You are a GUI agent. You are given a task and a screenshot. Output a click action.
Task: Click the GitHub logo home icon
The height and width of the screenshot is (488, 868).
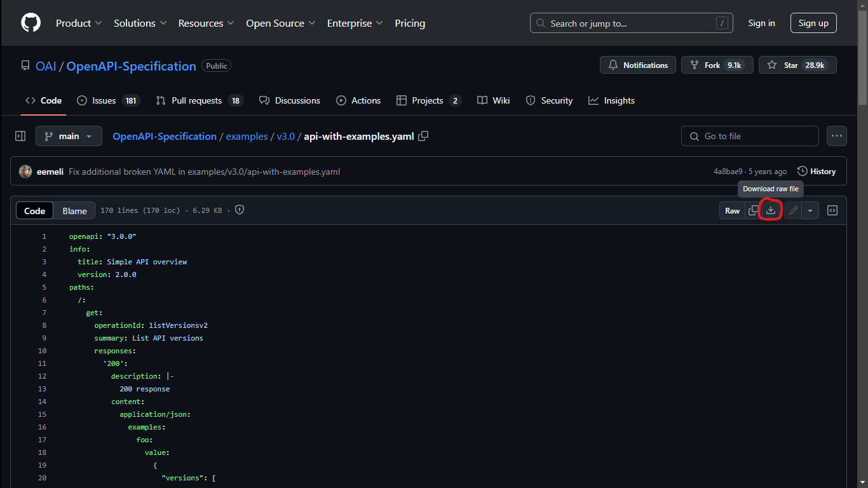point(31,23)
